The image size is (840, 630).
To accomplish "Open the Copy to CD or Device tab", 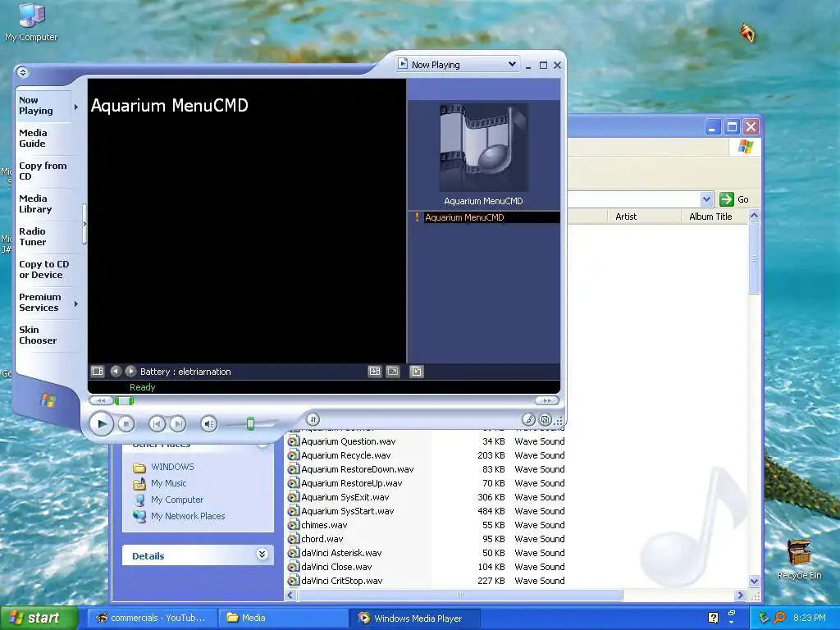I will click(44, 269).
